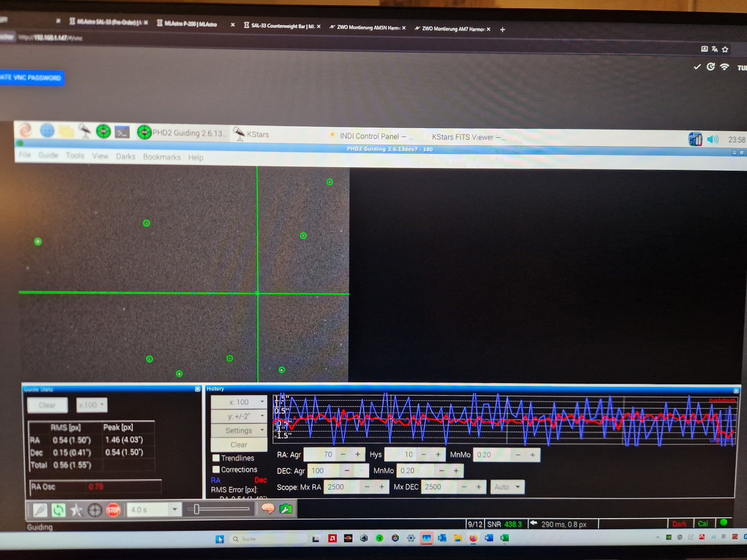Open the Guide menu

coord(48,155)
